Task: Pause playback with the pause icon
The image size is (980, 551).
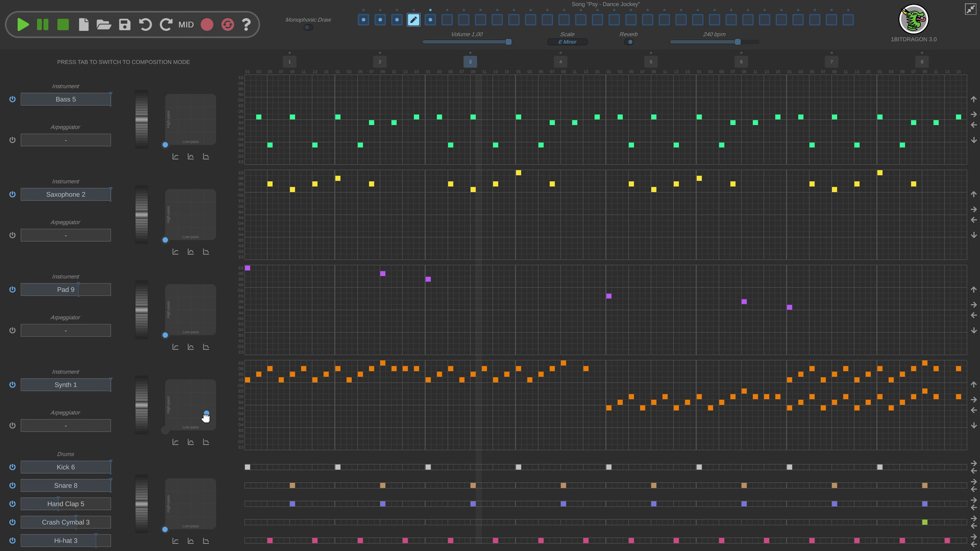Action: (43, 24)
